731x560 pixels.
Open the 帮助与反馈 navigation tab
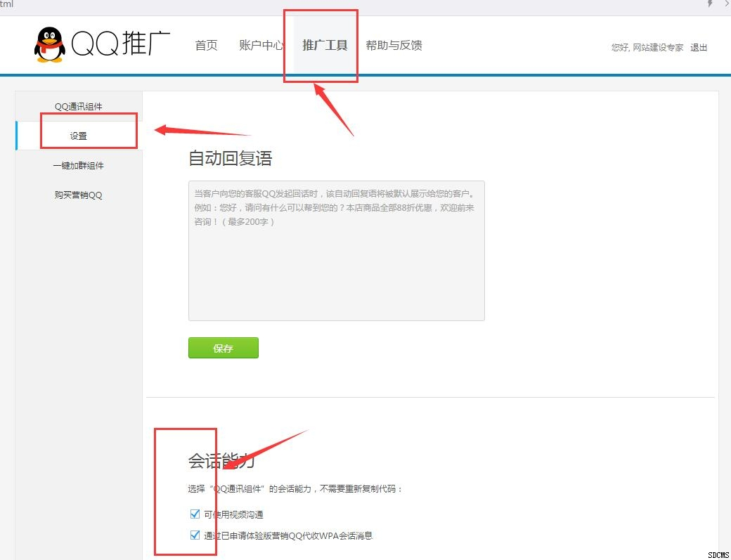(x=394, y=45)
